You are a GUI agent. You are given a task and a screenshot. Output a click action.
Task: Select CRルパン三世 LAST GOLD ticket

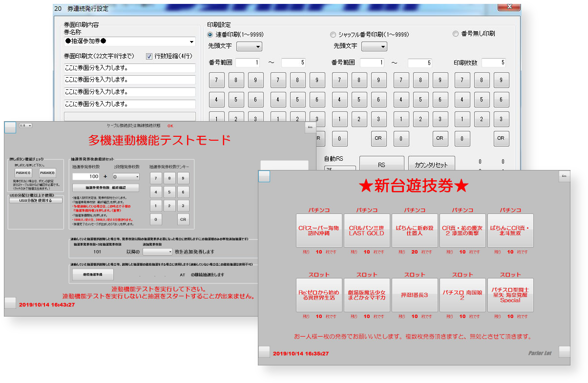point(367,231)
